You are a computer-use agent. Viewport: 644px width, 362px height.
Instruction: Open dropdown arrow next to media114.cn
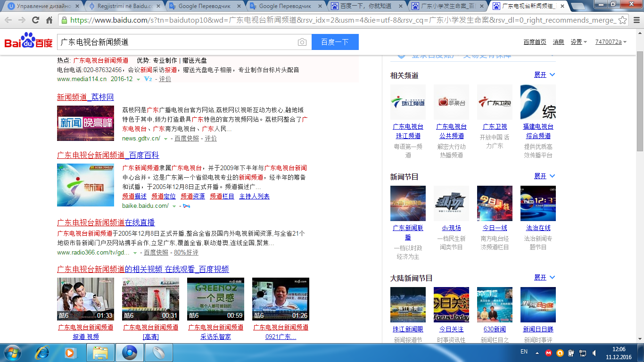tap(138, 79)
